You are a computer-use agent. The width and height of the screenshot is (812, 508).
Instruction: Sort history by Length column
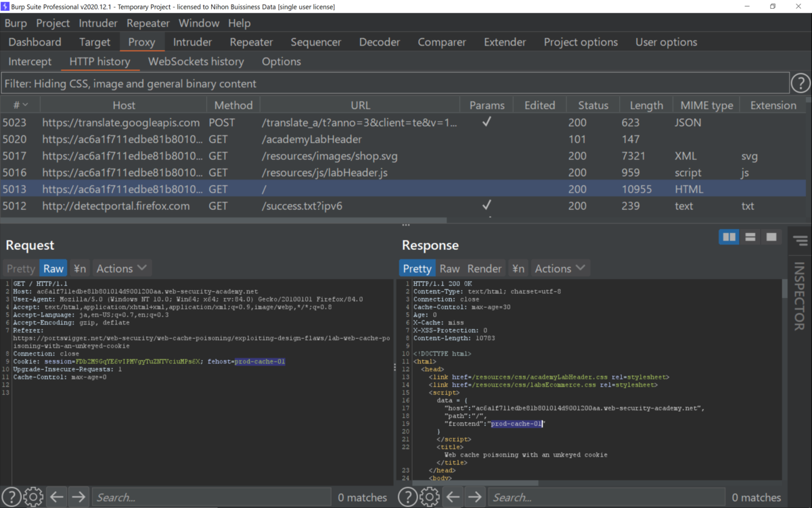pyautogui.click(x=646, y=105)
